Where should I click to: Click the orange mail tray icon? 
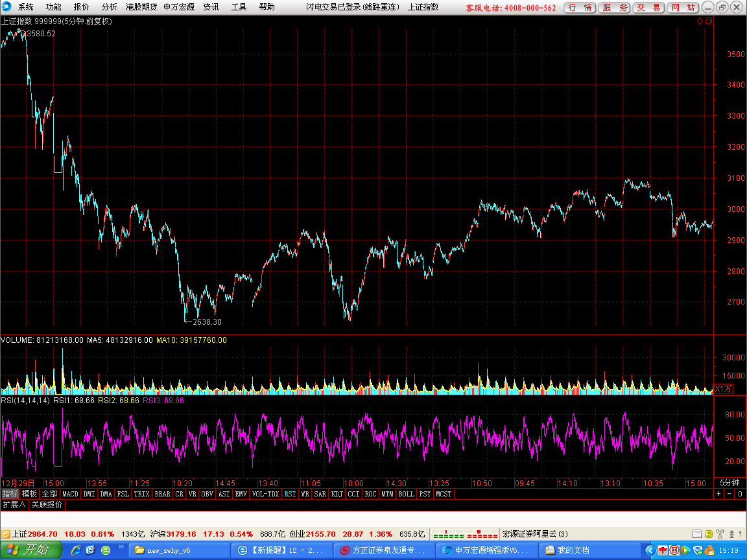[x=709, y=550]
